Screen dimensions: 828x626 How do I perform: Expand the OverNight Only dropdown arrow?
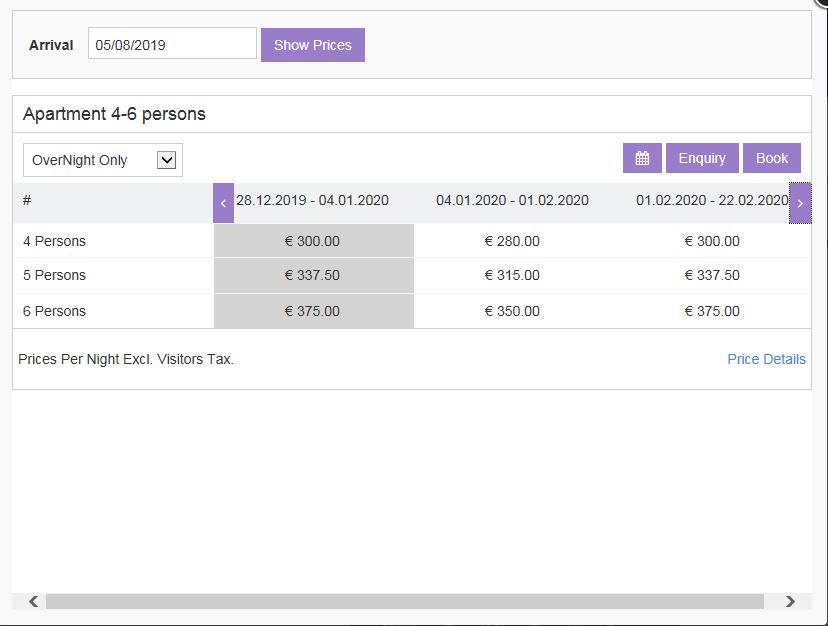point(166,160)
